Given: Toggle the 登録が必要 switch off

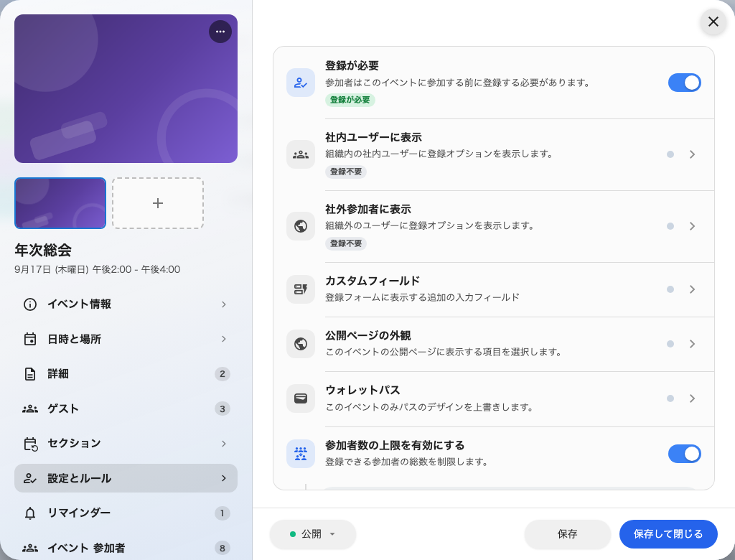Looking at the screenshot, I should pyautogui.click(x=684, y=83).
